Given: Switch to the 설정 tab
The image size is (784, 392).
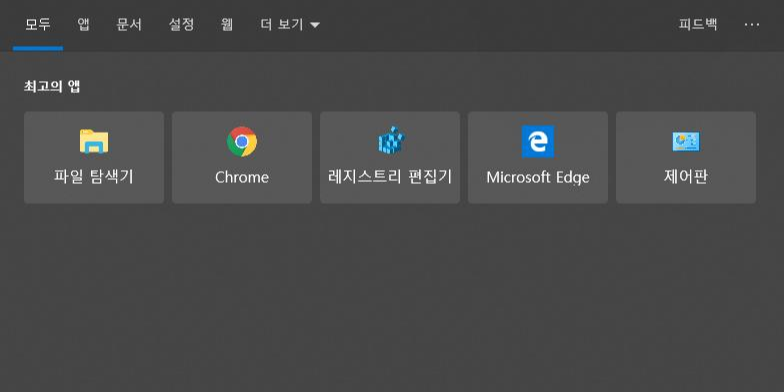Looking at the screenshot, I should [181, 24].
